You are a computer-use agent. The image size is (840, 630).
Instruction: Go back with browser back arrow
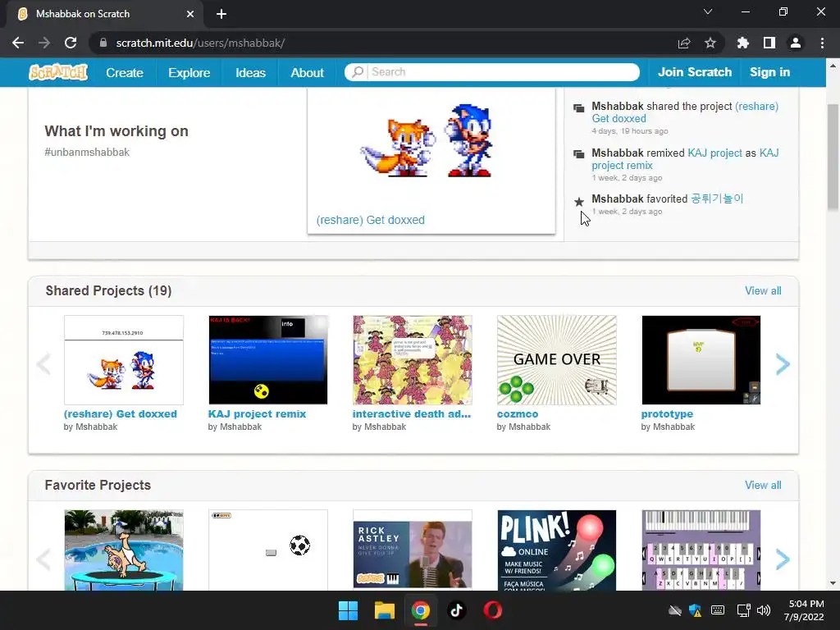[18, 43]
